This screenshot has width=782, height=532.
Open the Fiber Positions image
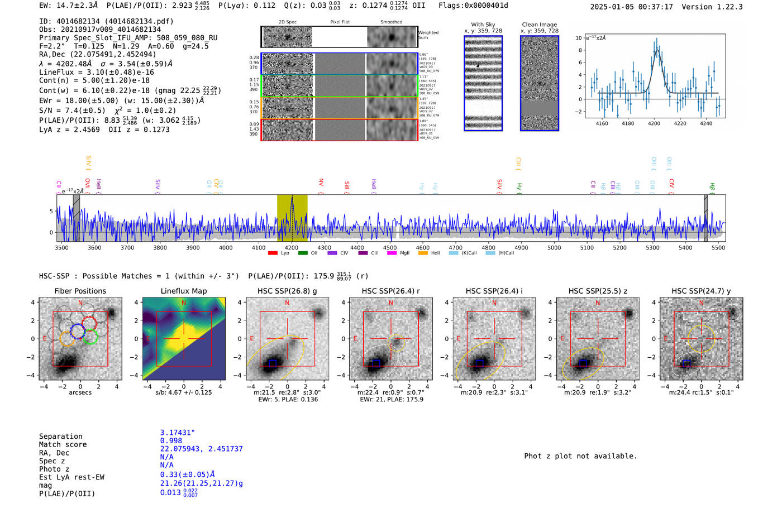coord(80,338)
